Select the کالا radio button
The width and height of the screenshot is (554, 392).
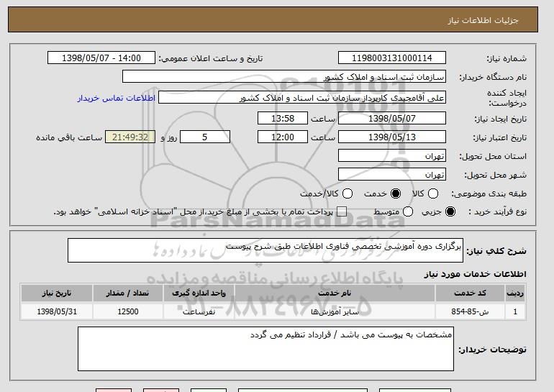coord(433,193)
